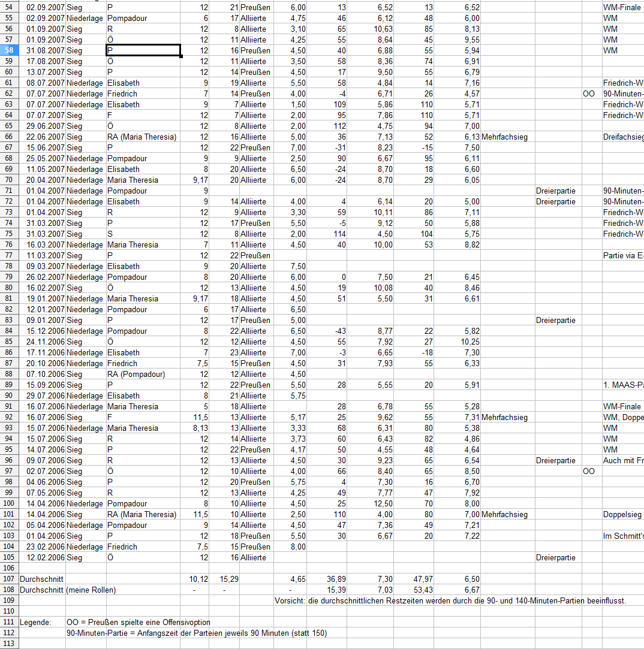
Task: Click the 1. MAAS-Partie note in row 89
Action: coord(623,385)
